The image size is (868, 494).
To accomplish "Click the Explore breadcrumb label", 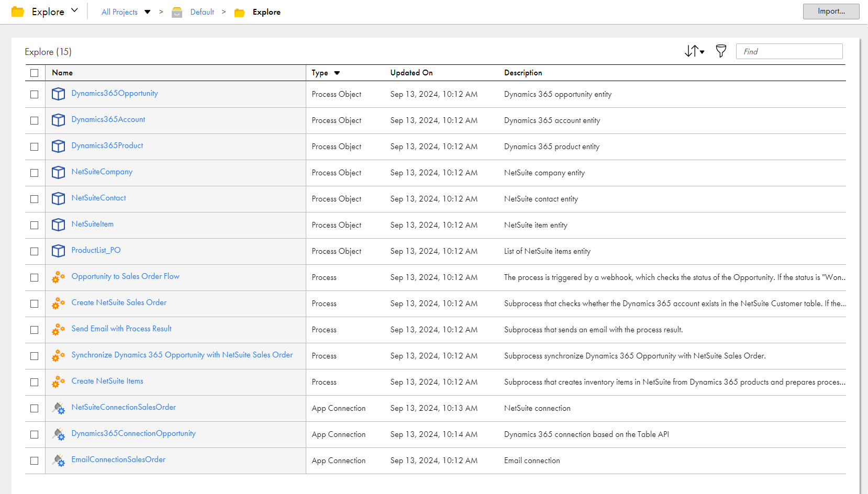I will [x=266, y=12].
